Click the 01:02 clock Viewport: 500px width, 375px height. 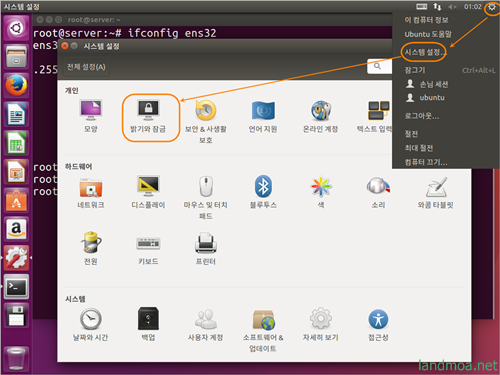coord(472,7)
